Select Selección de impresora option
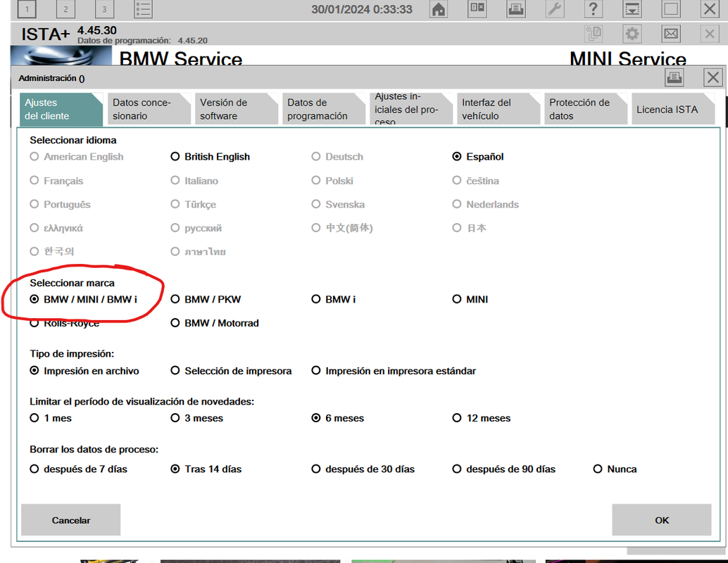This screenshot has width=728, height=563. pos(231,371)
